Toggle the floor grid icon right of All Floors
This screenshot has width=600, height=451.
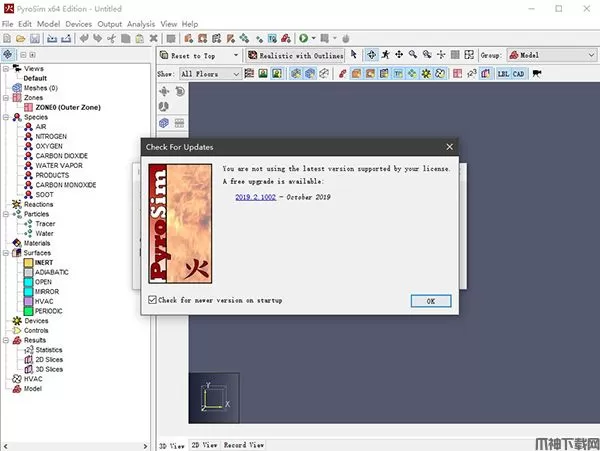[249, 73]
